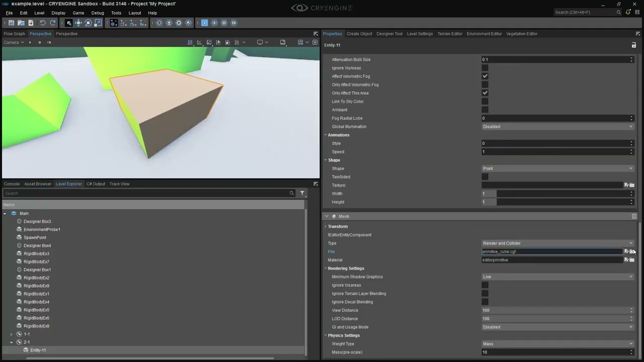644x362 pixels.
Task: Click the Level Explorer filter funnel icon
Action: coord(302,193)
